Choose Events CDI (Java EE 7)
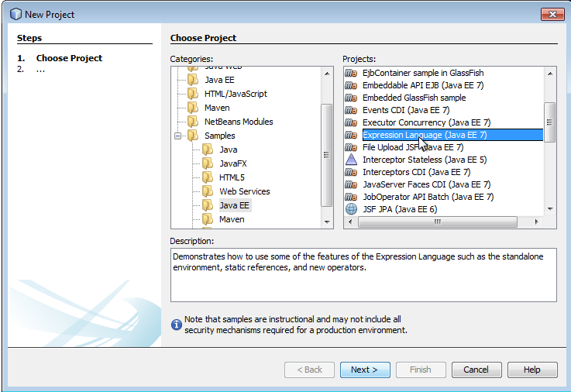 (406, 110)
